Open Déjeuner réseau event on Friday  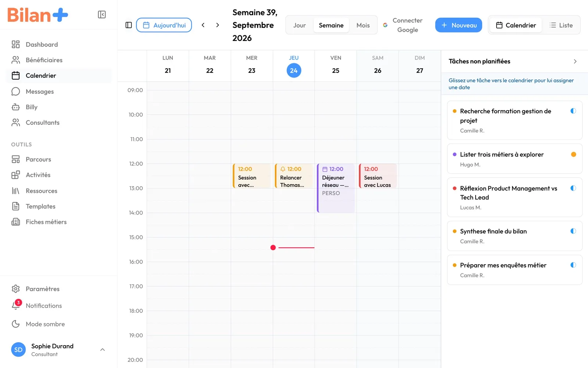click(x=336, y=188)
